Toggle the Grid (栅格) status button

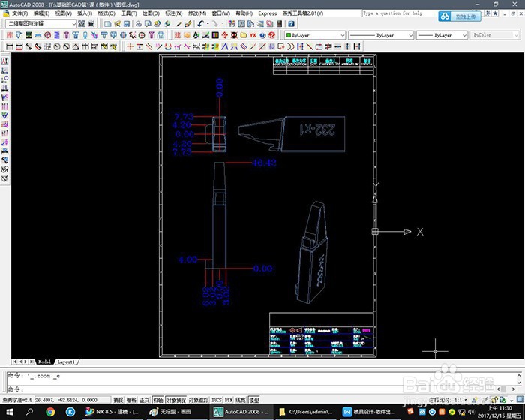coord(131,400)
